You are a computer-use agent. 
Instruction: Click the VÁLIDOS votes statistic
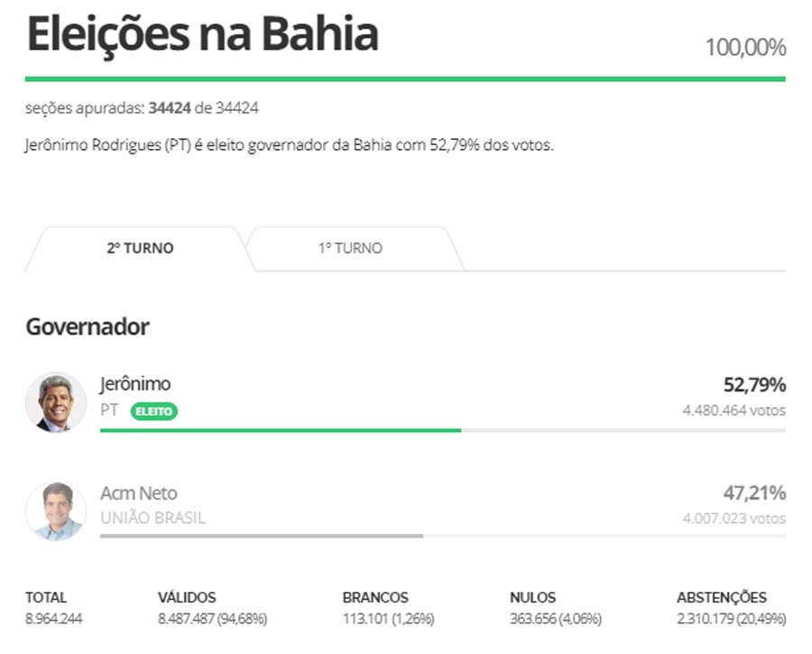[x=212, y=609]
